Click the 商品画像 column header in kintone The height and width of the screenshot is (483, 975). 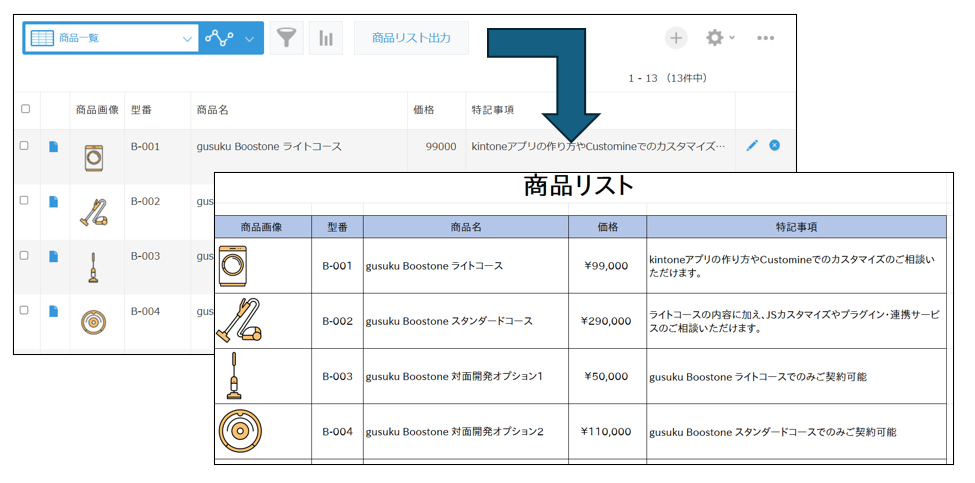point(98,110)
